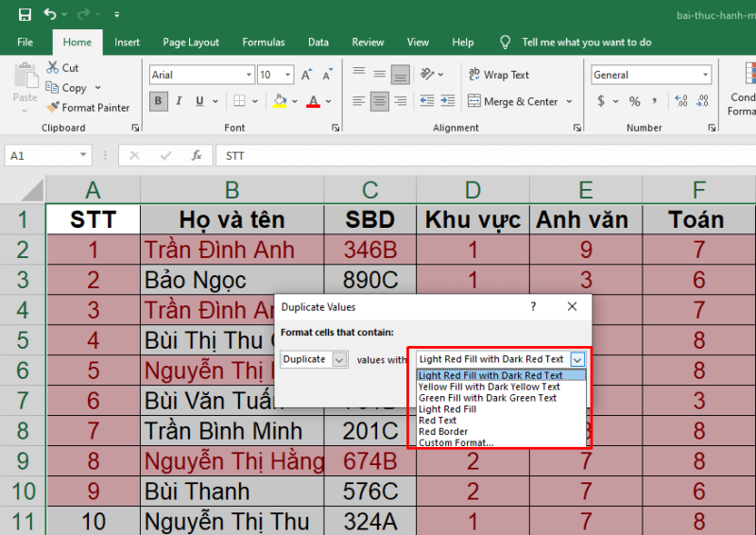The width and height of the screenshot is (756, 535).
Task: Toggle Italic formatting
Action: 180,101
